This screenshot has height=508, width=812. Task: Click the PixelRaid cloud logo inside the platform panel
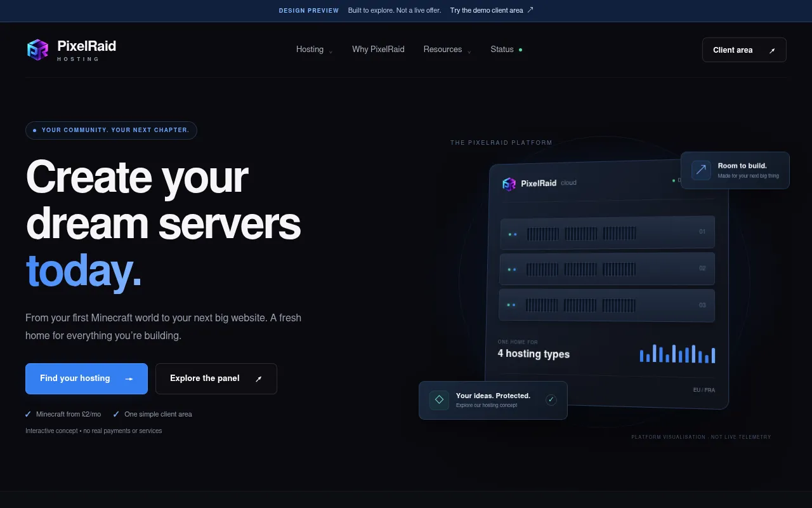point(509,184)
